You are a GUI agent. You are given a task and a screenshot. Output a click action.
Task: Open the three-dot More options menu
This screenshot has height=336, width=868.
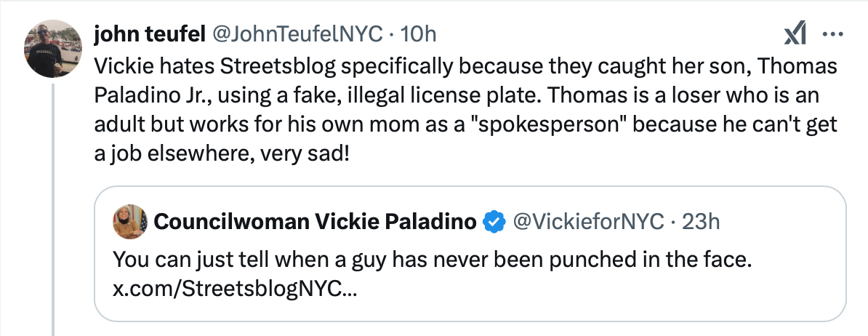pos(832,34)
